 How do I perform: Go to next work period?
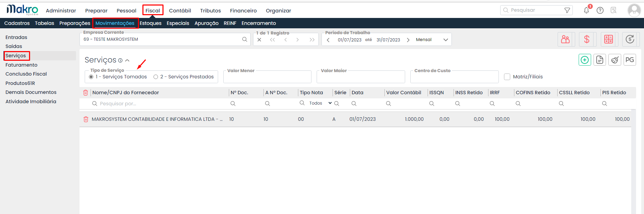pos(408,40)
